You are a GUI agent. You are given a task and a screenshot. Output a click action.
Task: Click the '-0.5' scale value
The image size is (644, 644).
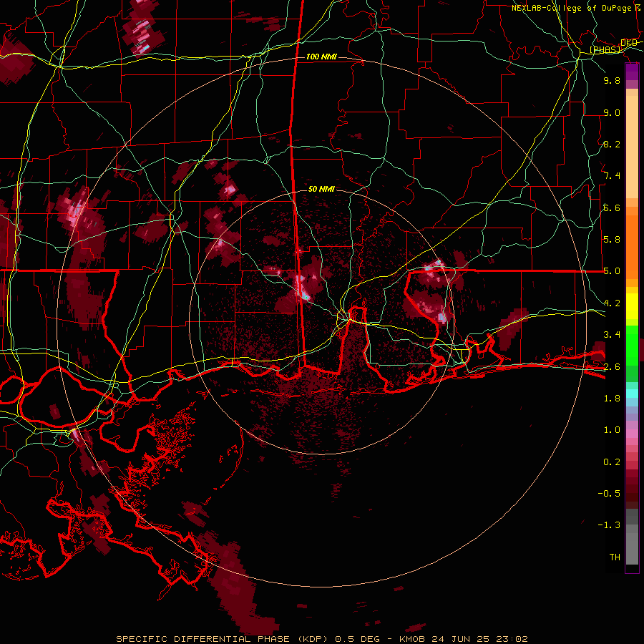coord(610,494)
